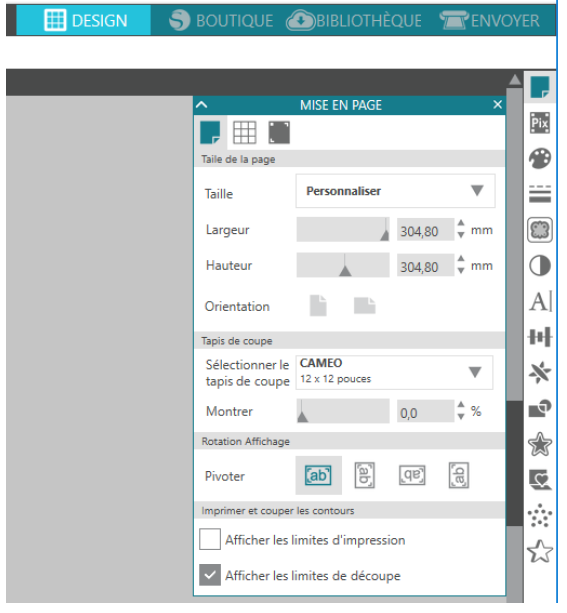This screenshot has width=567, height=613.
Task: Choose portrait orientation icon
Action: (318, 306)
